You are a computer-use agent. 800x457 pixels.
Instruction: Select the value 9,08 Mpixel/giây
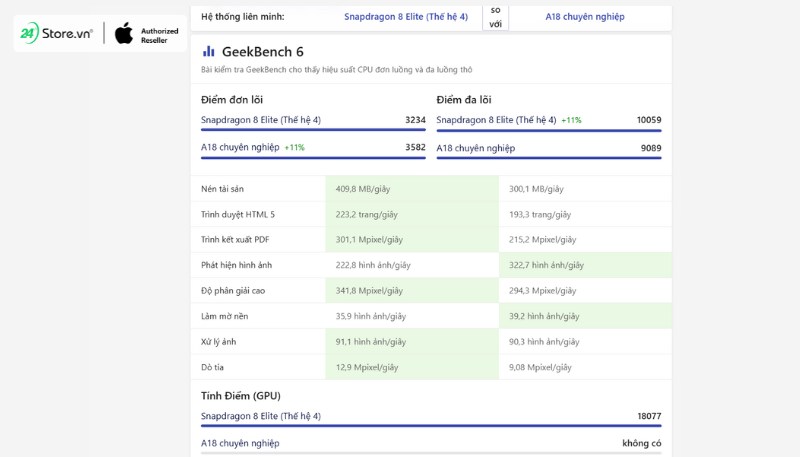540,367
